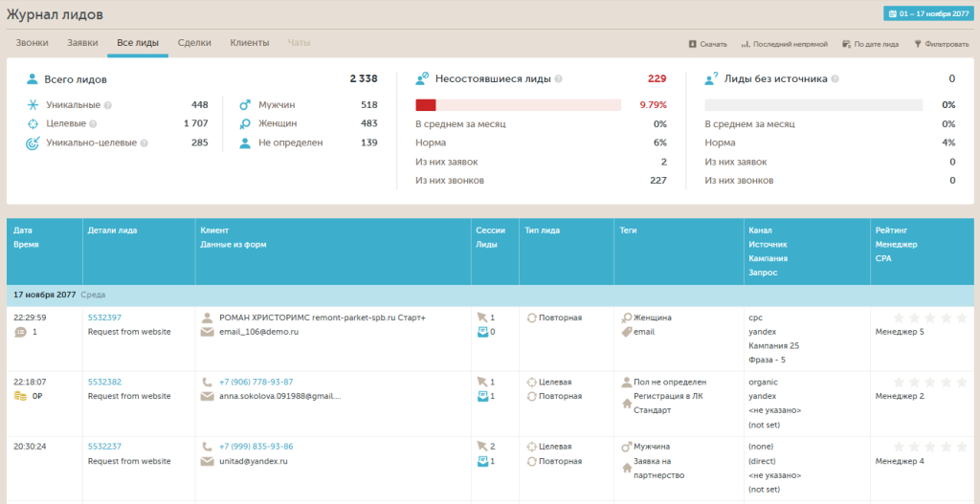Click help icon next to Уникальные
The height and width of the screenshot is (504, 980).
click(x=107, y=105)
